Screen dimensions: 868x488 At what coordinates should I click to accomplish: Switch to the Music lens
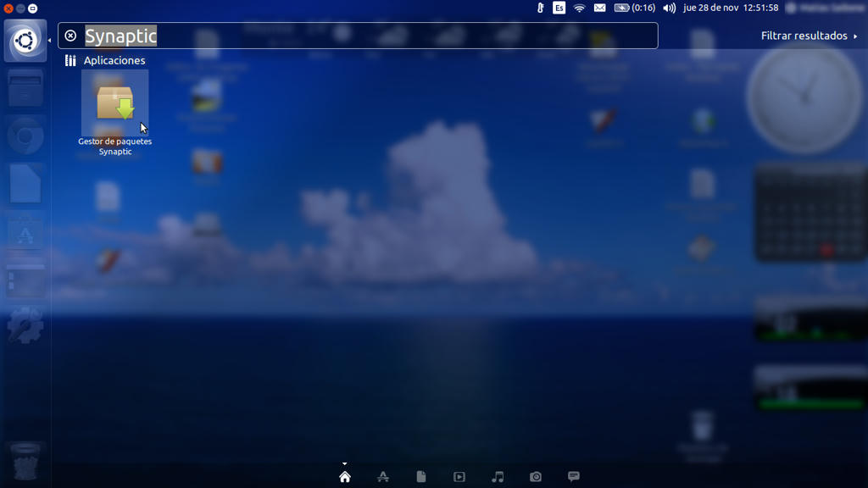(498, 476)
